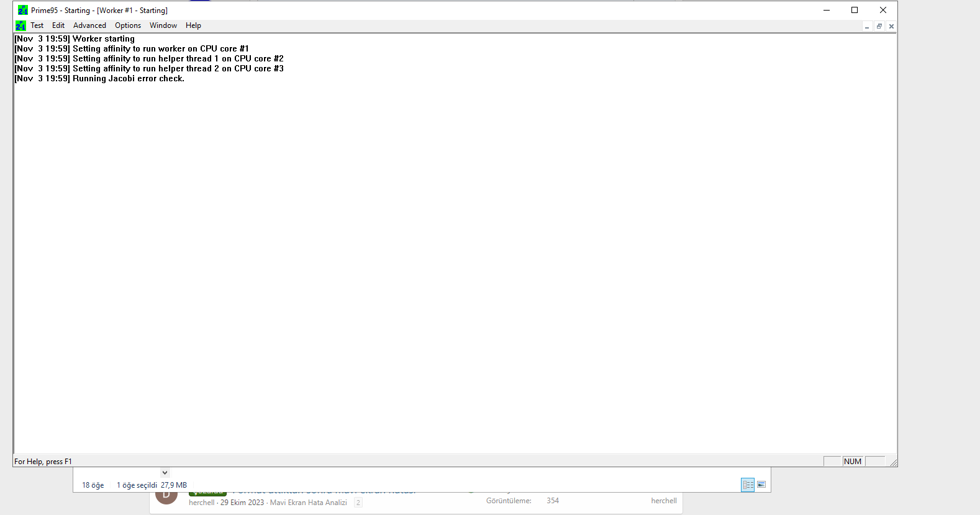This screenshot has width=980, height=515.
Task: Minimize the Worker #1 child window
Action: 867,26
